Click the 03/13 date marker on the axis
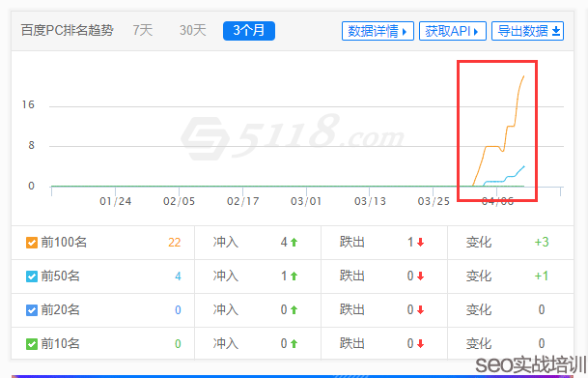The width and height of the screenshot is (588, 378). click(x=370, y=202)
